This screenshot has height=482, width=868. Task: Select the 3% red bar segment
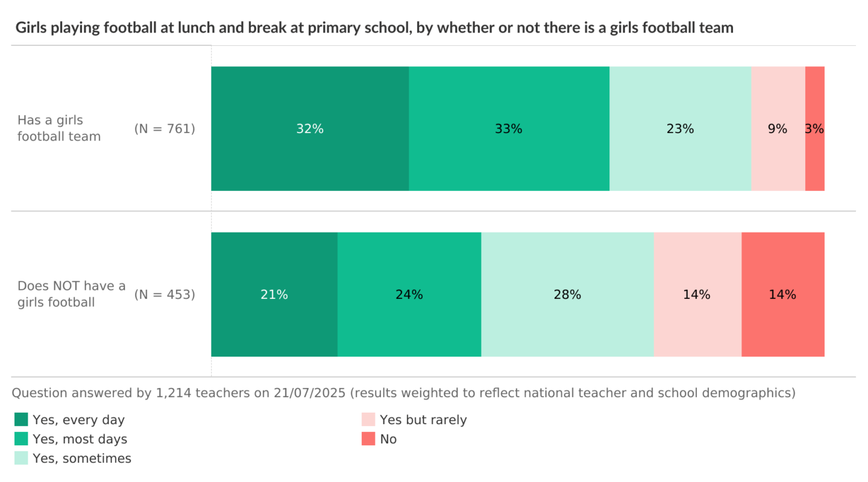point(815,129)
